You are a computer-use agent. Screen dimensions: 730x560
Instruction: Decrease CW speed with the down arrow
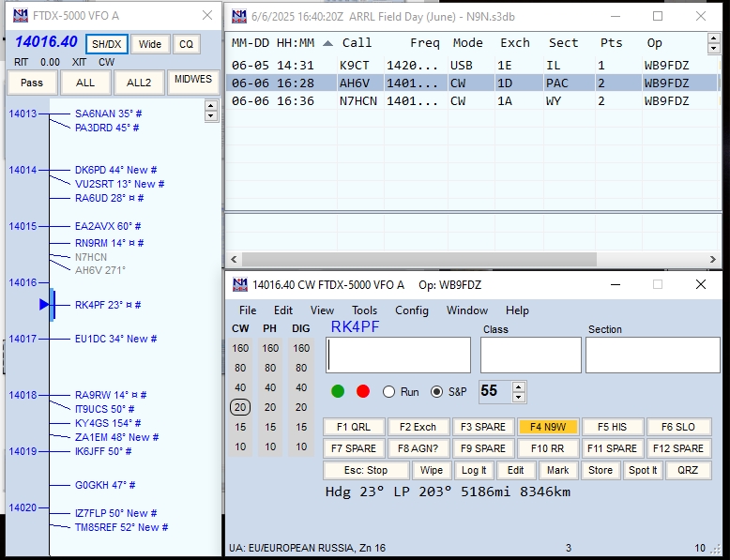pos(516,397)
